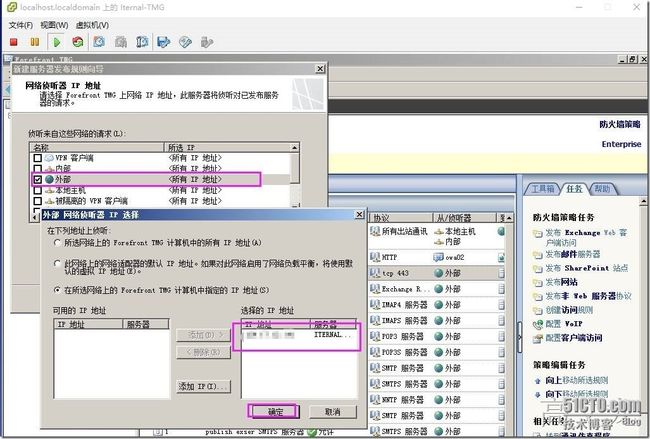Click the 配置客户端访问 link
Screen dimensions: 650x439
pyautogui.click(x=574, y=338)
